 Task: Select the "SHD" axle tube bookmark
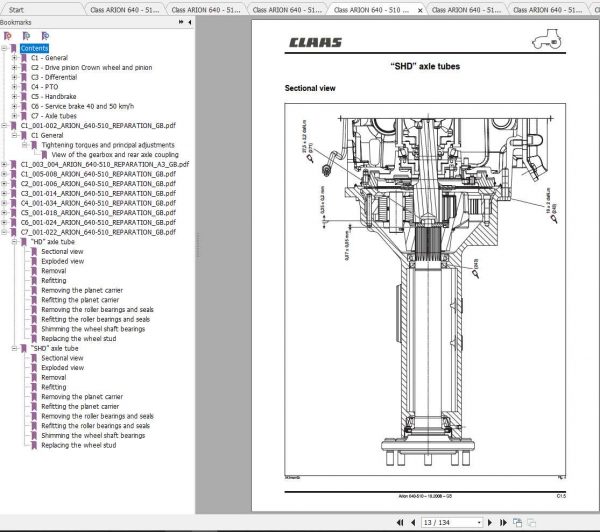[55, 348]
